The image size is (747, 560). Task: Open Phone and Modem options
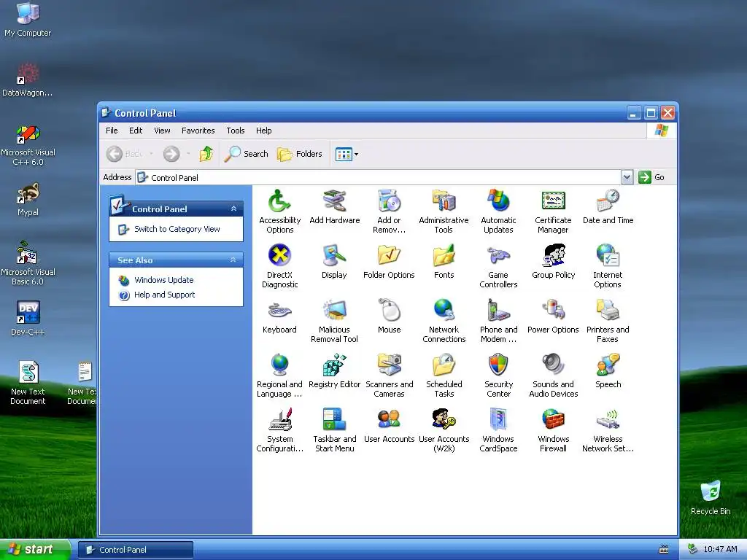[x=498, y=321]
